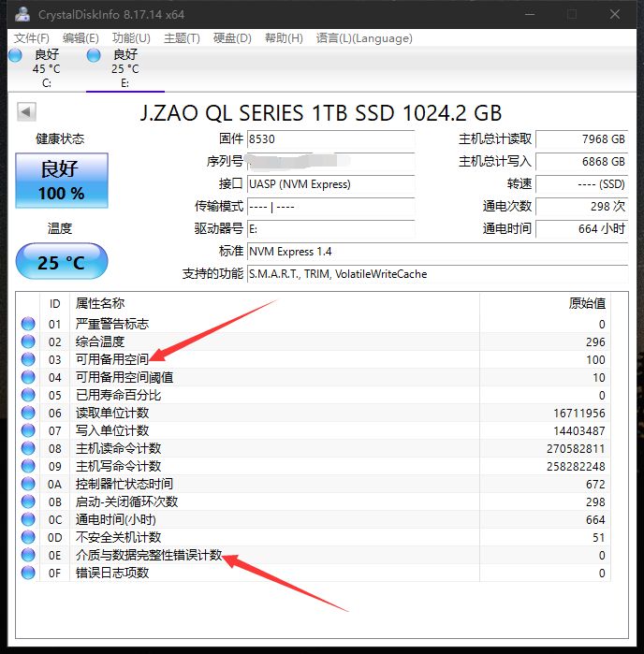Click the status icon of row 04 可用备用空间阈值
Image resolution: width=644 pixels, height=654 pixels.
pos(28,377)
